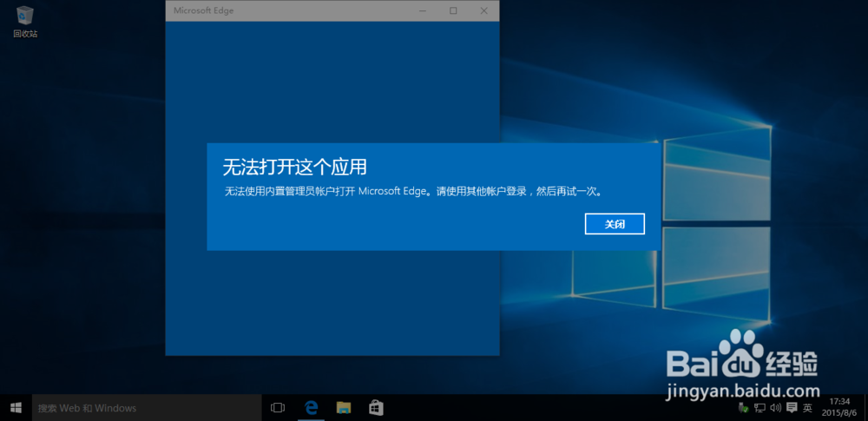Image resolution: width=868 pixels, height=421 pixels.
Task: Click the Microsoft Edge taskbar icon
Action: tap(311, 408)
